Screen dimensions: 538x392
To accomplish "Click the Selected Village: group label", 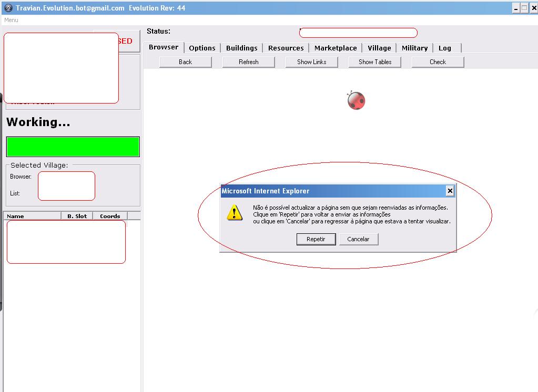I will coord(39,166).
